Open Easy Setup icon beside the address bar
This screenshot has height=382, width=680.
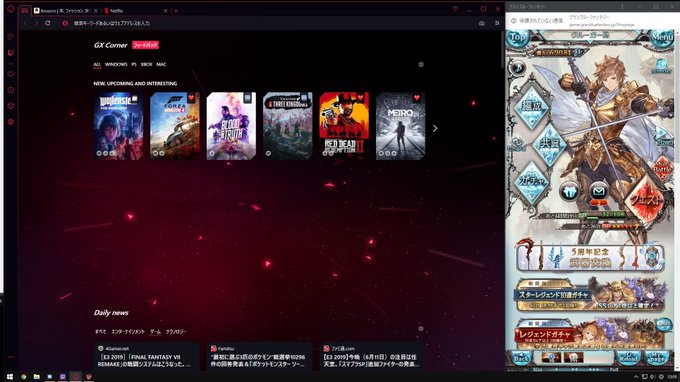point(497,23)
